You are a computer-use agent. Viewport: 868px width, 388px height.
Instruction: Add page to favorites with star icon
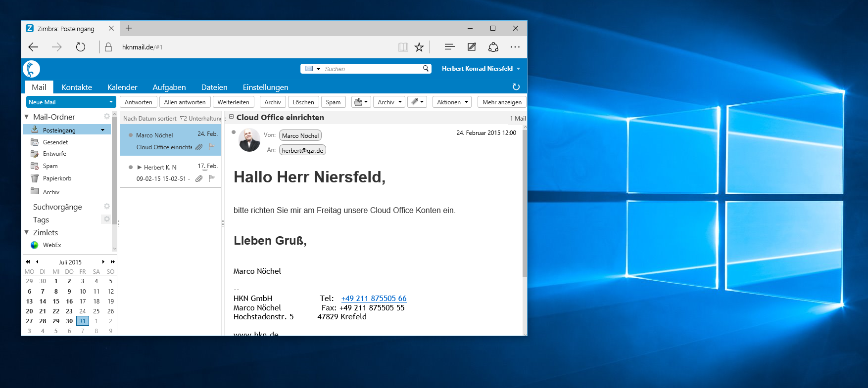(x=419, y=47)
